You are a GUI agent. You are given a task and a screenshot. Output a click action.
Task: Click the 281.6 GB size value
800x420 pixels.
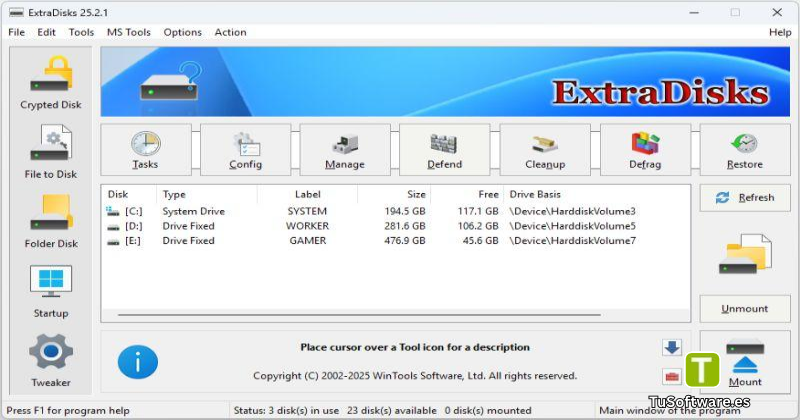405,226
